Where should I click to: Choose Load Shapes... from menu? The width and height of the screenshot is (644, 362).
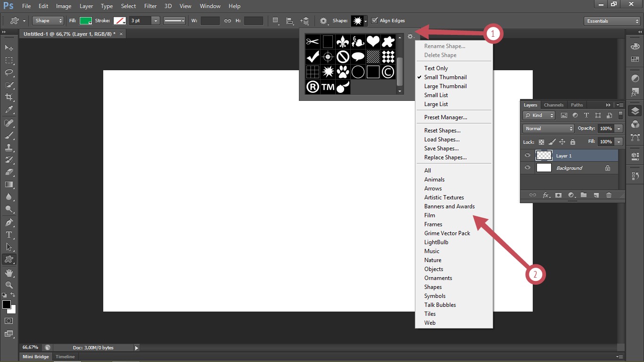coord(442,140)
